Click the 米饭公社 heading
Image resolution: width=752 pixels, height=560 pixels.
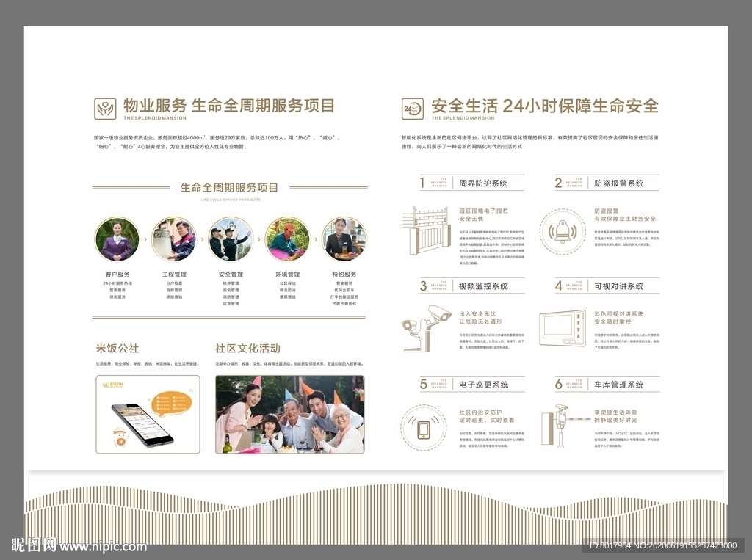click(x=117, y=349)
